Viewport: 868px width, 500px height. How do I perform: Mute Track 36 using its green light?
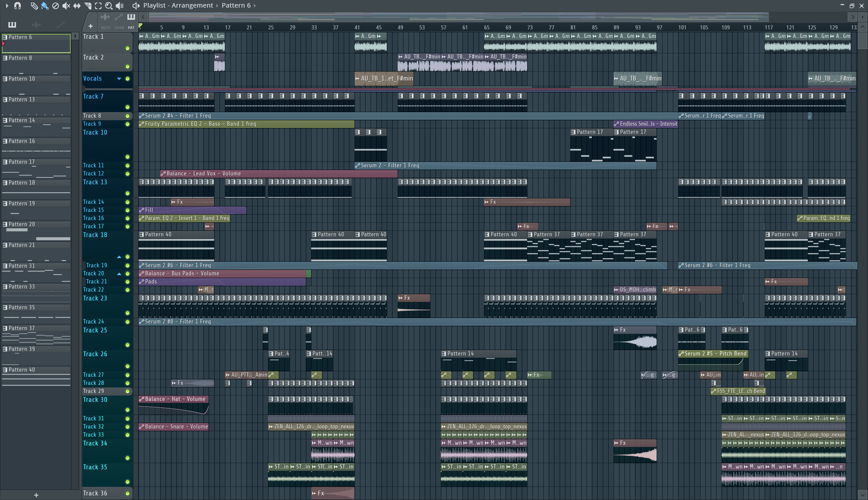[128, 493]
